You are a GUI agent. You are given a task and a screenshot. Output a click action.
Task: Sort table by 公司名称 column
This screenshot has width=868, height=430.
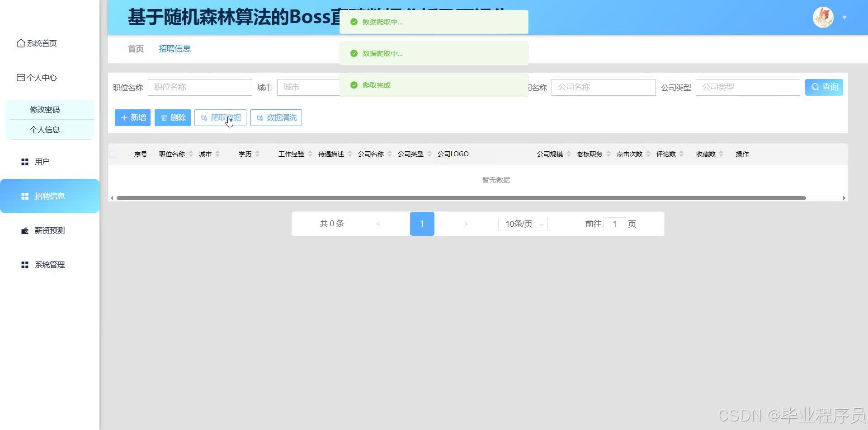(390, 154)
